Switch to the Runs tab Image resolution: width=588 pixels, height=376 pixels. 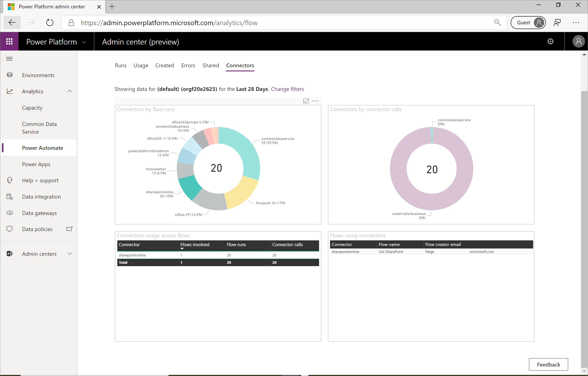[121, 66]
